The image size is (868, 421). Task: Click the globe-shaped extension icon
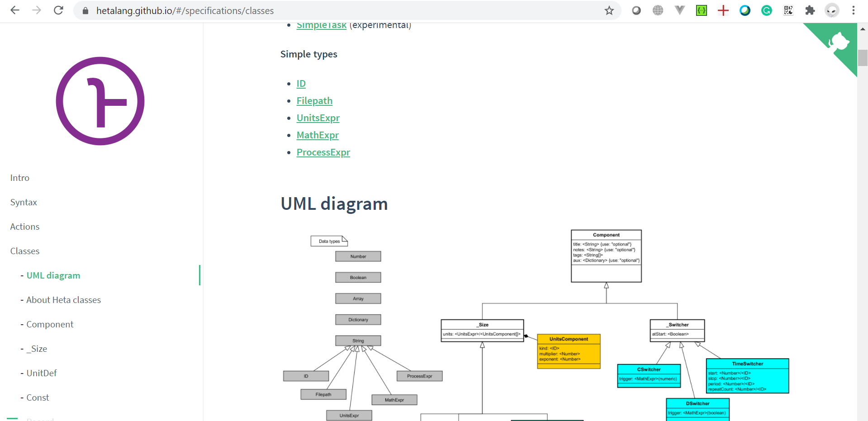[x=658, y=10]
